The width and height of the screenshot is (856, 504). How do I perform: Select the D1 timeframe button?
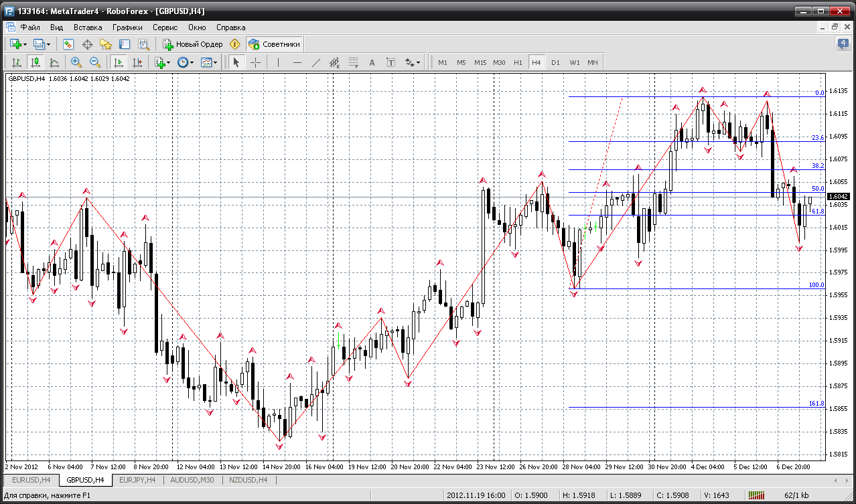[555, 62]
